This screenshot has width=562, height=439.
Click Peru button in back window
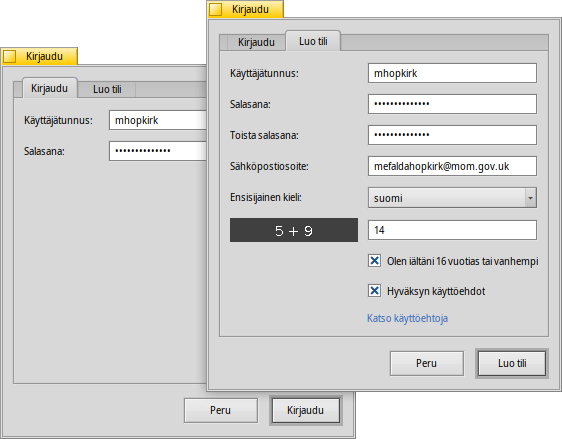220,410
